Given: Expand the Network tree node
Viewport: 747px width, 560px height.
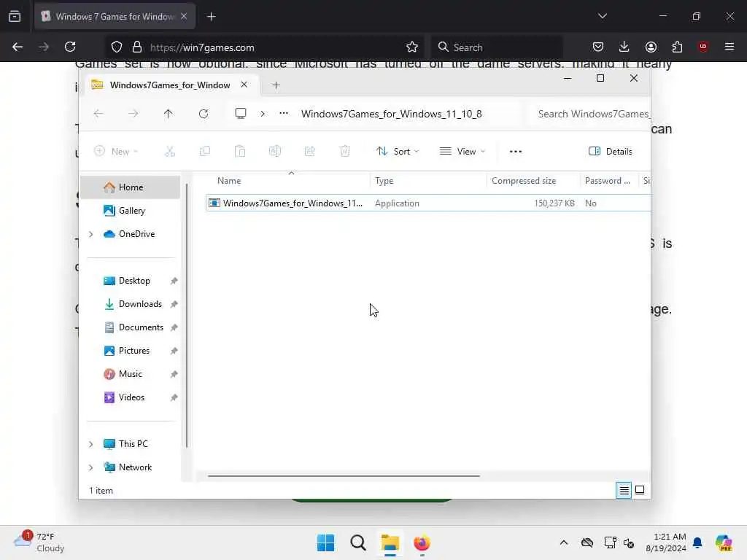Looking at the screenshot, I should click(x=91, y=467).
